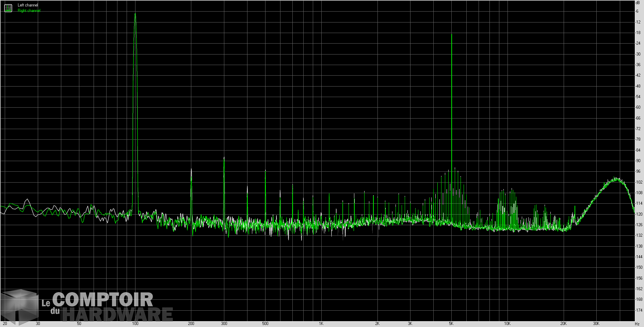The height and width of the screenshot is (327, 644).
Task: Click the Hz unit label at bottom right
Action: (x=638, y=324)
